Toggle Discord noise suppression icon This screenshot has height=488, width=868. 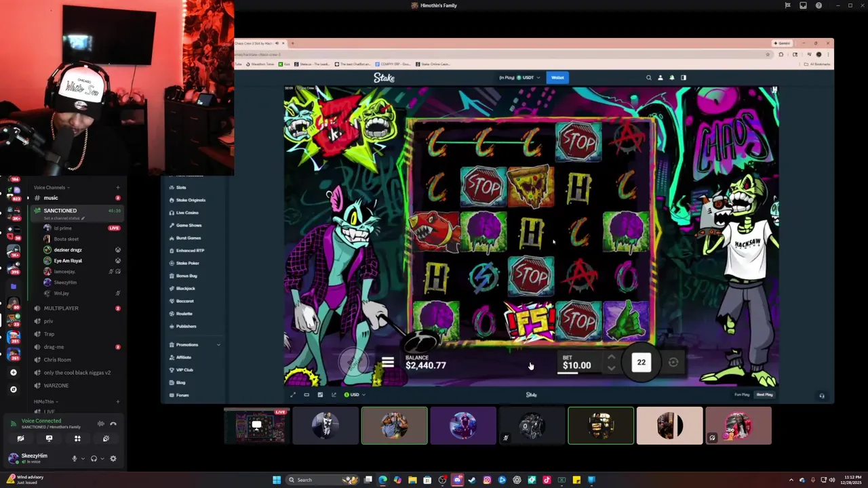(x=100, y=424)
